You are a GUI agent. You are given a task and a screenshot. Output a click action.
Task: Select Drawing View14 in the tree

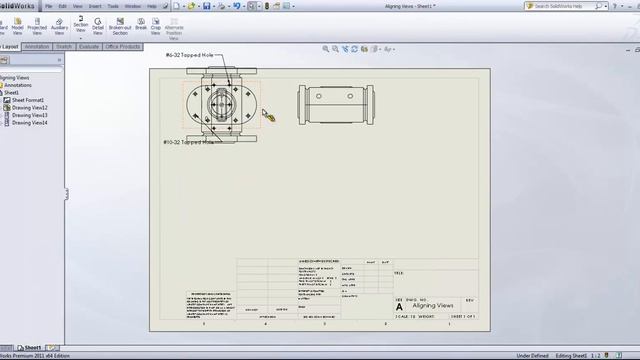(30, 122)
